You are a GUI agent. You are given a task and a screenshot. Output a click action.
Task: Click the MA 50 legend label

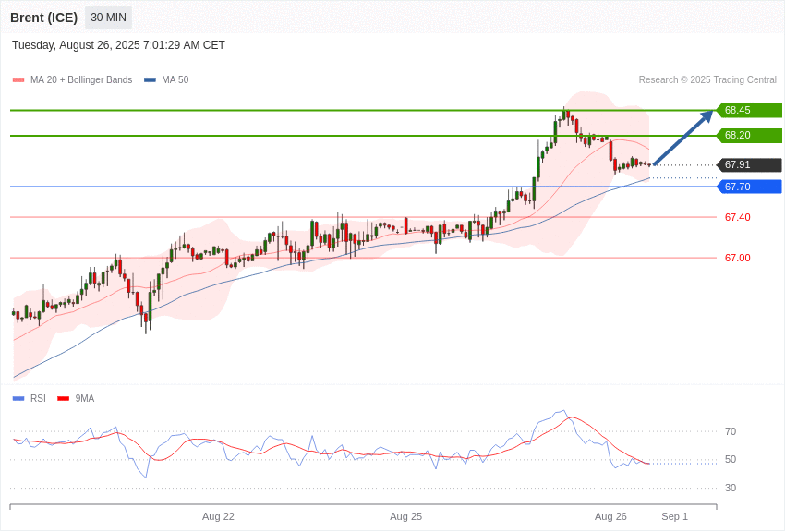tap(175, 80)
